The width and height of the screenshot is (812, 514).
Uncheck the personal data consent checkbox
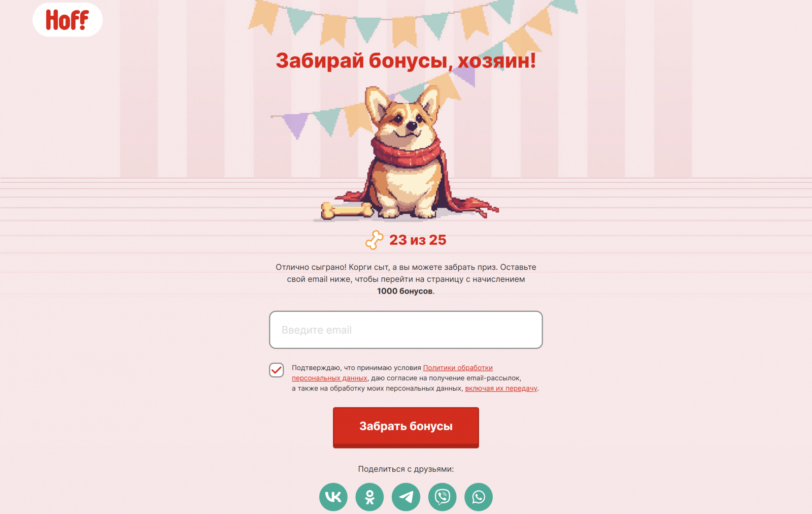coord(277,370)
